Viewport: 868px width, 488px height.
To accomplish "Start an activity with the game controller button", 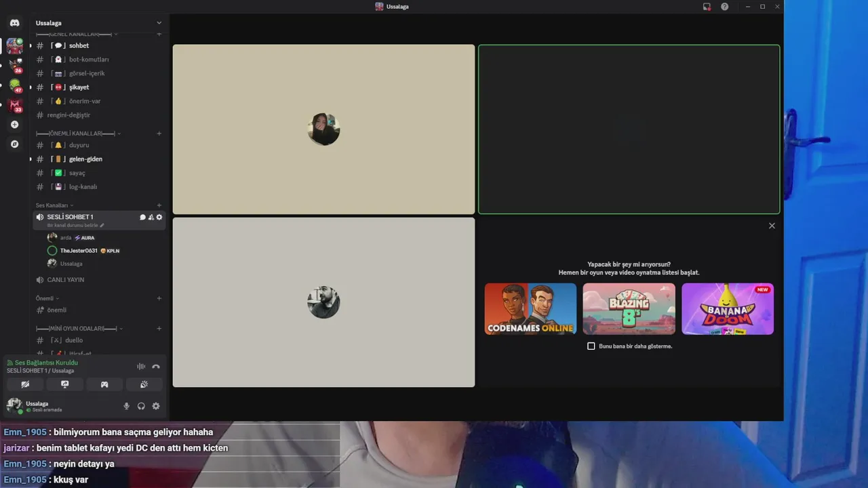I will pos(104,384).
